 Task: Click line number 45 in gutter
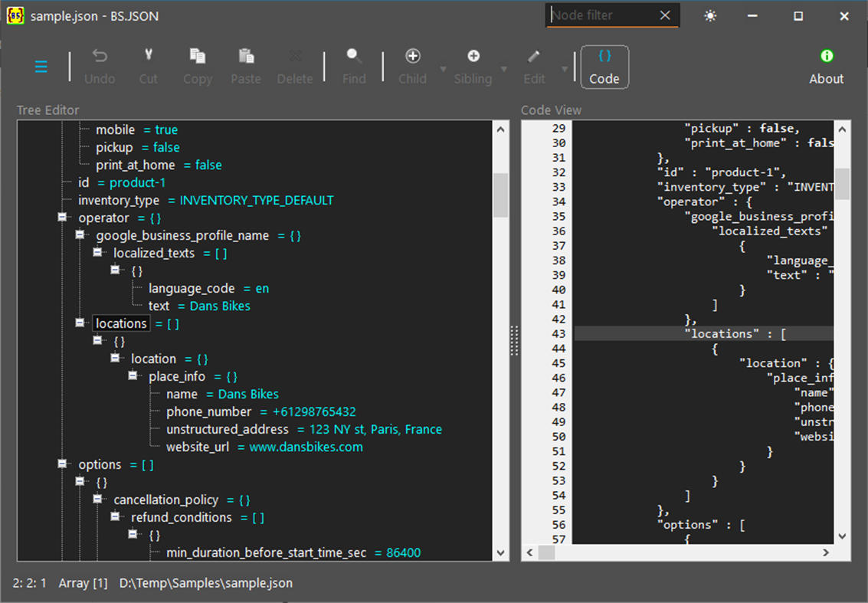click(x=558, y=363)
